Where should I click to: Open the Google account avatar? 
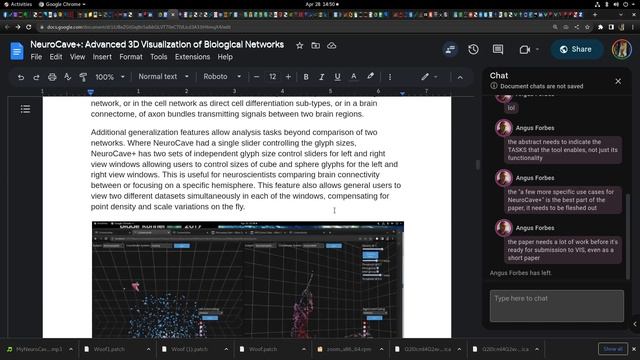point(622,49)
